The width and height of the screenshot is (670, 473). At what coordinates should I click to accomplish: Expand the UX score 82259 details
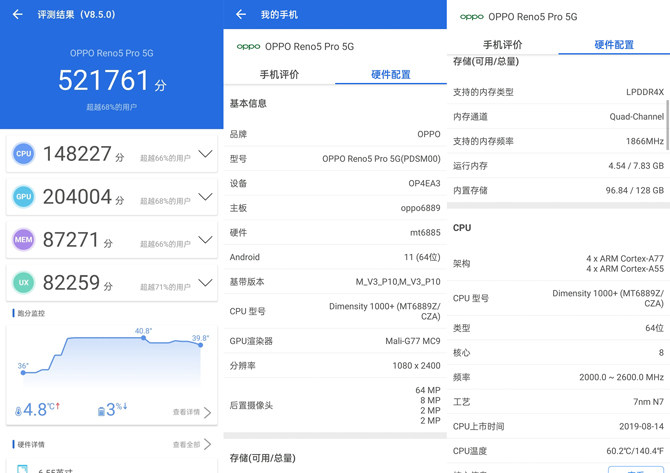click(x=206, y=282)
